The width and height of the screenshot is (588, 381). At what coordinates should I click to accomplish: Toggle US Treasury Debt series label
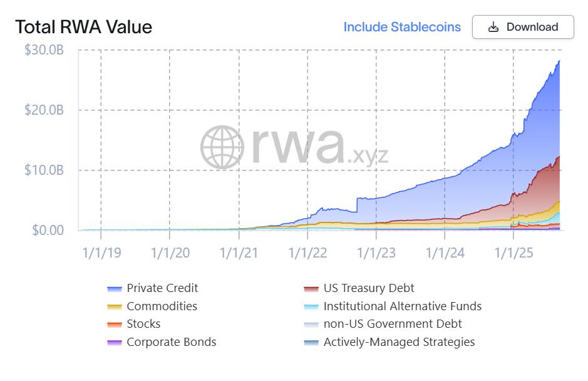[x=369, y=288]
